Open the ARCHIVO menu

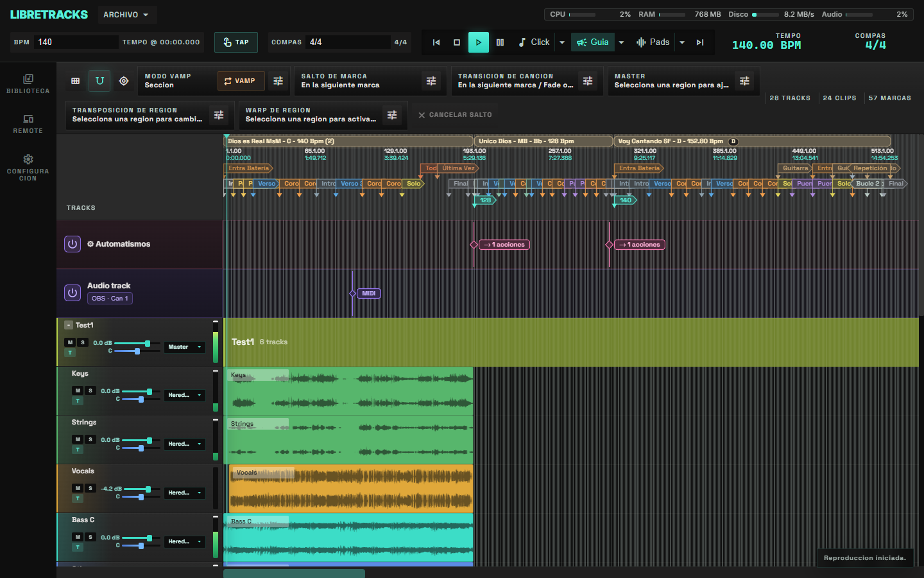coord(127,15)
